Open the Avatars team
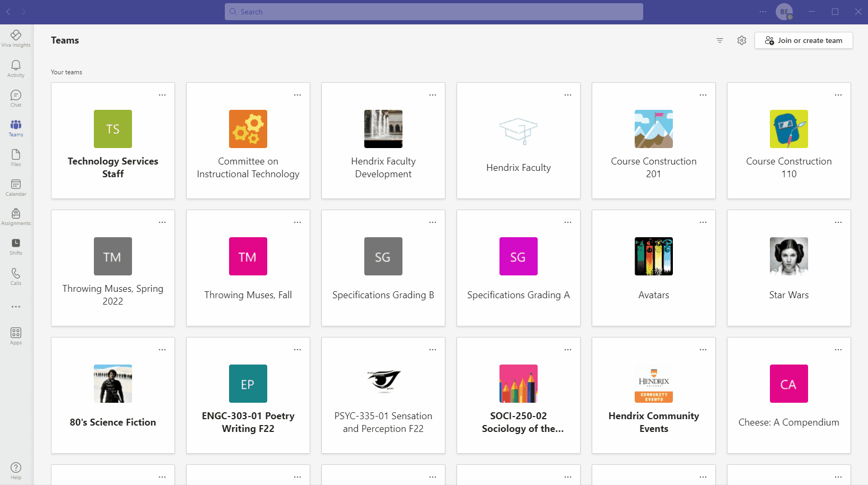This screenshot has width=868, height=485. [654, 268]
